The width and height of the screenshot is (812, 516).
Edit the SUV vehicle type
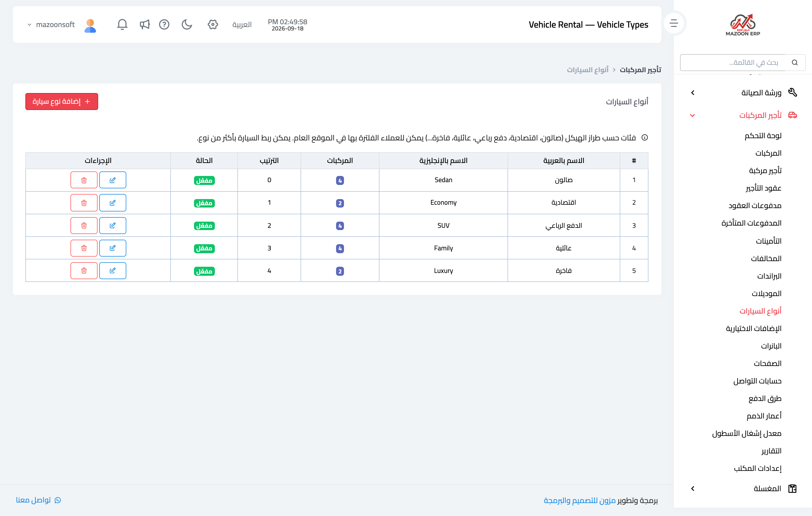112,225
